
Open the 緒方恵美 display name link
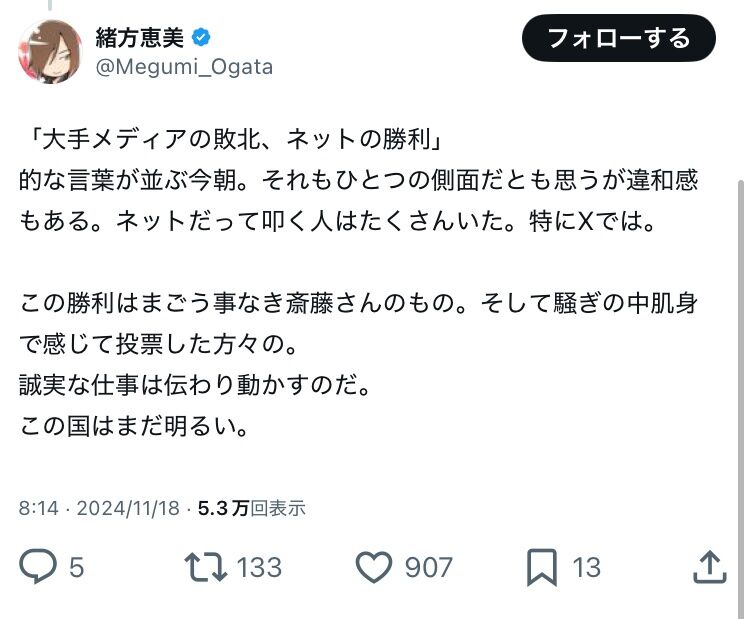click(139, 37)
